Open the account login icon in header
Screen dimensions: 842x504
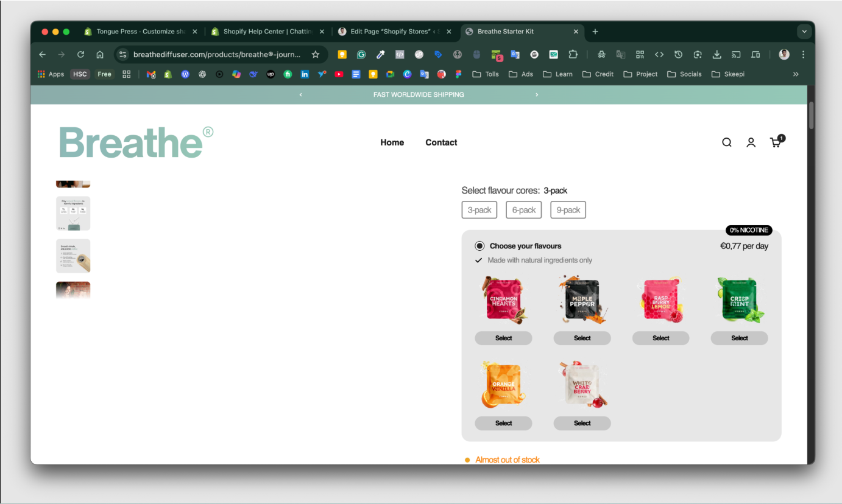pyautogui.click(x=751, y=142)
